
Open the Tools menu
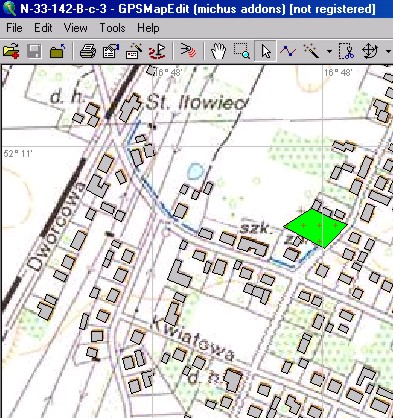pos(112,28)
